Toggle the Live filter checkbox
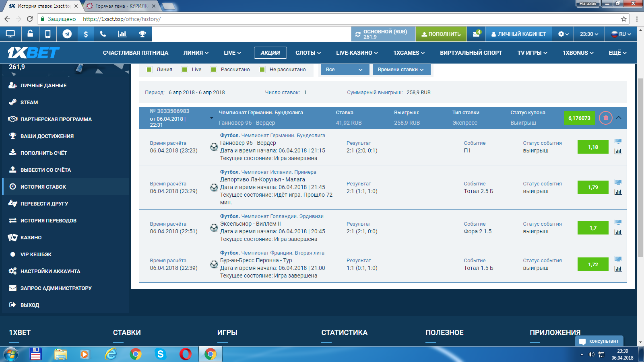This screenshot has height=362, width=644. click(x=185, y=70)
